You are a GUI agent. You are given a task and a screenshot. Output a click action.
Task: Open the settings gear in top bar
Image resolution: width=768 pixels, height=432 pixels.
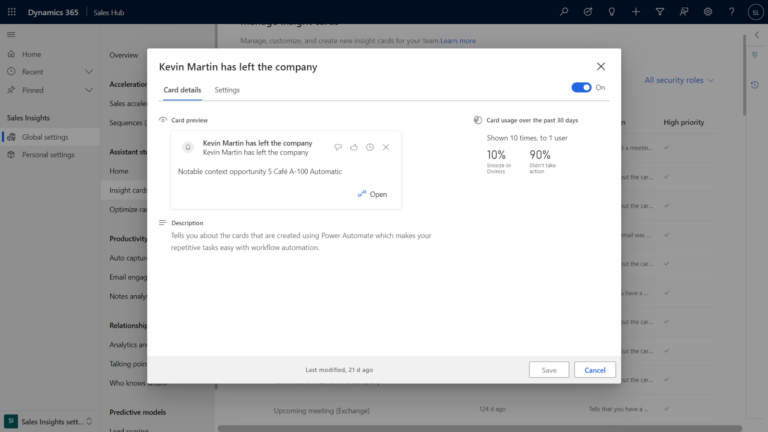(708, 11)
